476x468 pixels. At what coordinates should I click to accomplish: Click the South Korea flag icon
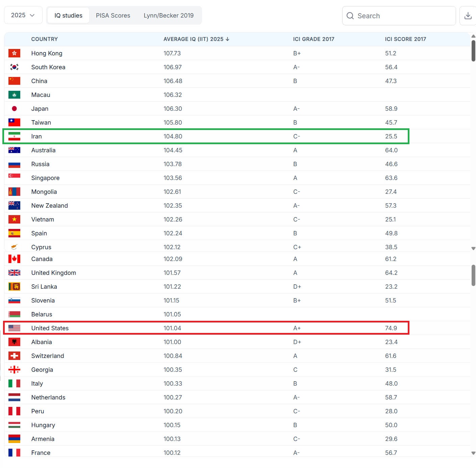pyautogui.click(x=14, y=67)
